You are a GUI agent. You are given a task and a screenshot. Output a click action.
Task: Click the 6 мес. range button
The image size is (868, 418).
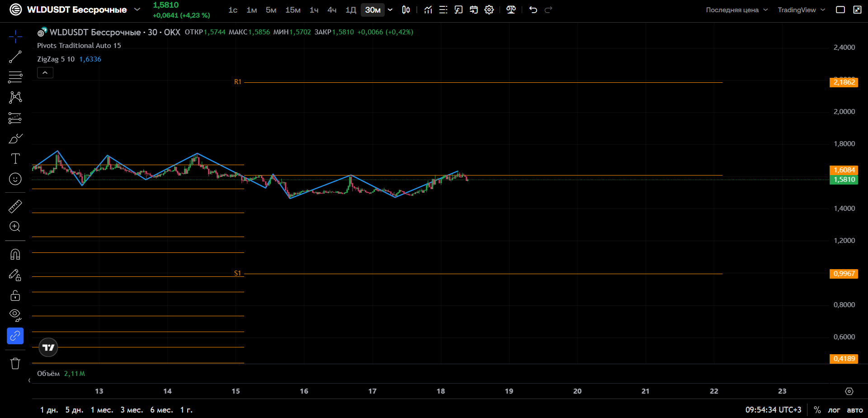(x=161, y=410)
